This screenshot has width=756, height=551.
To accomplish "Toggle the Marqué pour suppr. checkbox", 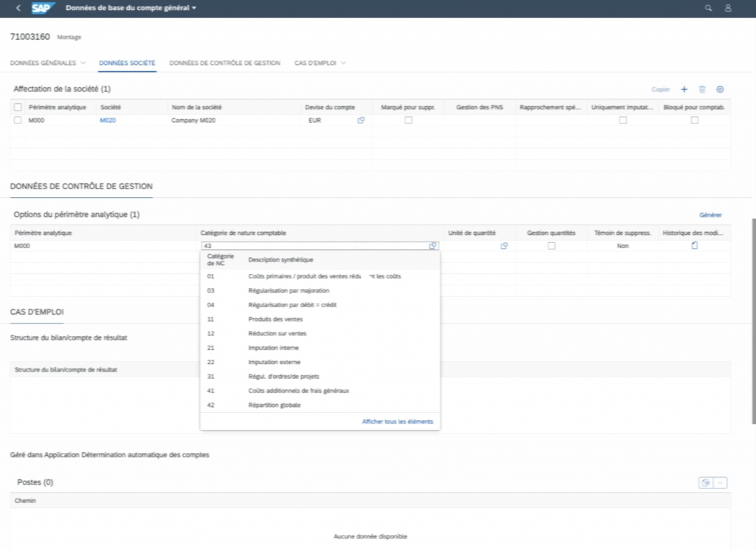I will pos(408,120).
